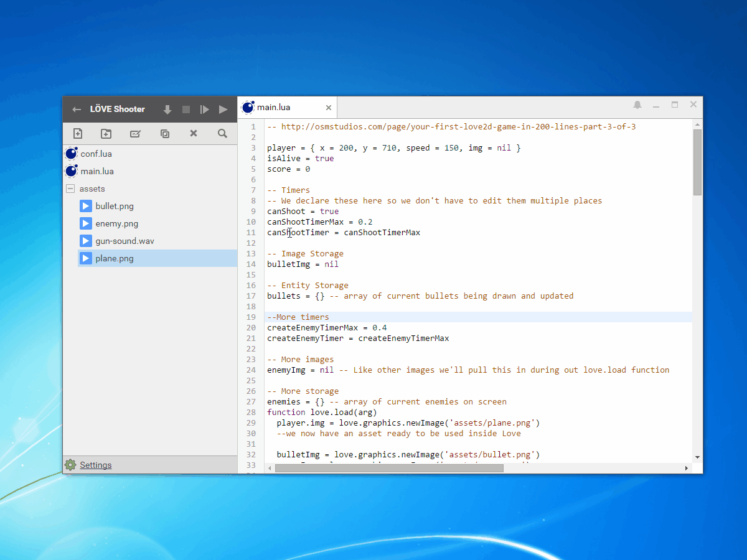Image resolution: width=747 pixels, height=560 pixels.
Task: Click the line starting 'player = { x = 200'
Action: 394,148
